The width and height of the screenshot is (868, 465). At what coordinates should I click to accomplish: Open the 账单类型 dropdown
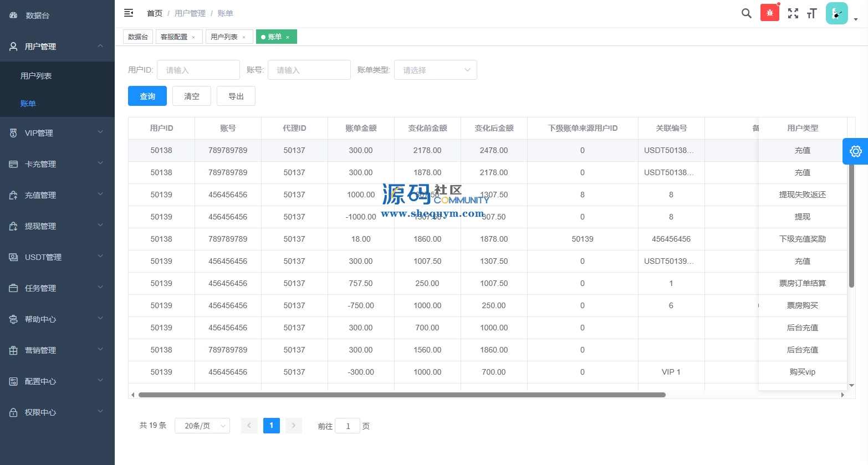click(x=435, y=70)
